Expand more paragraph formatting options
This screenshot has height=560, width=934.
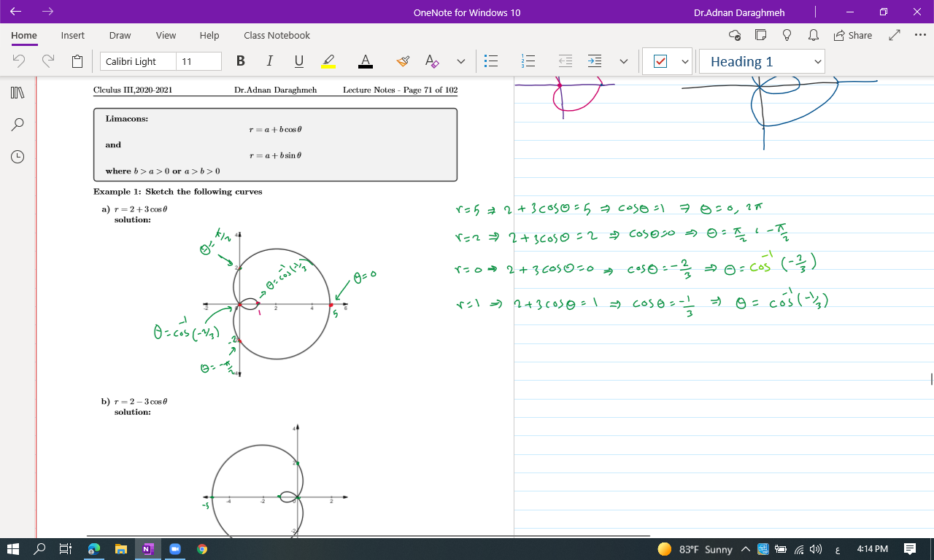click(x=624, y=61)
